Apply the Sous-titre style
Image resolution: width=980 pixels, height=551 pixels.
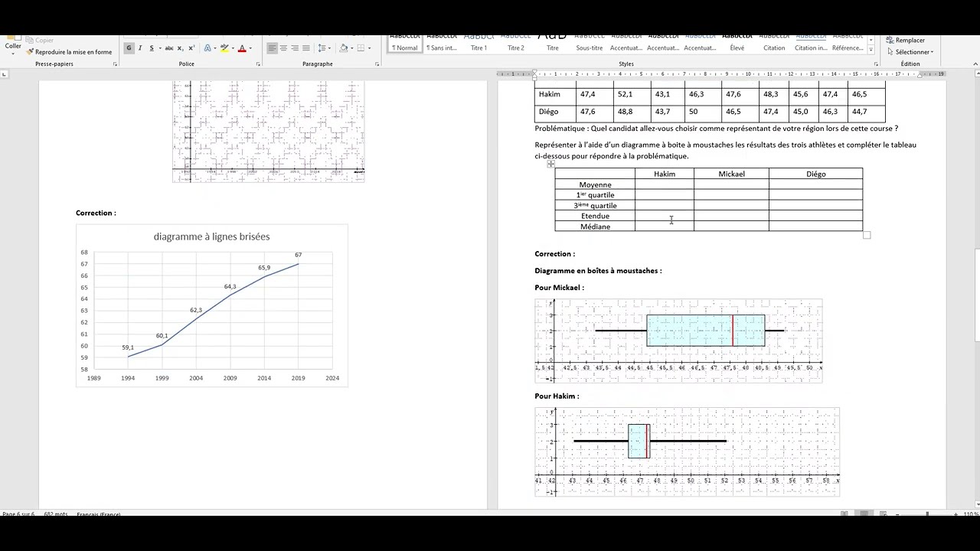pos(590,44)
